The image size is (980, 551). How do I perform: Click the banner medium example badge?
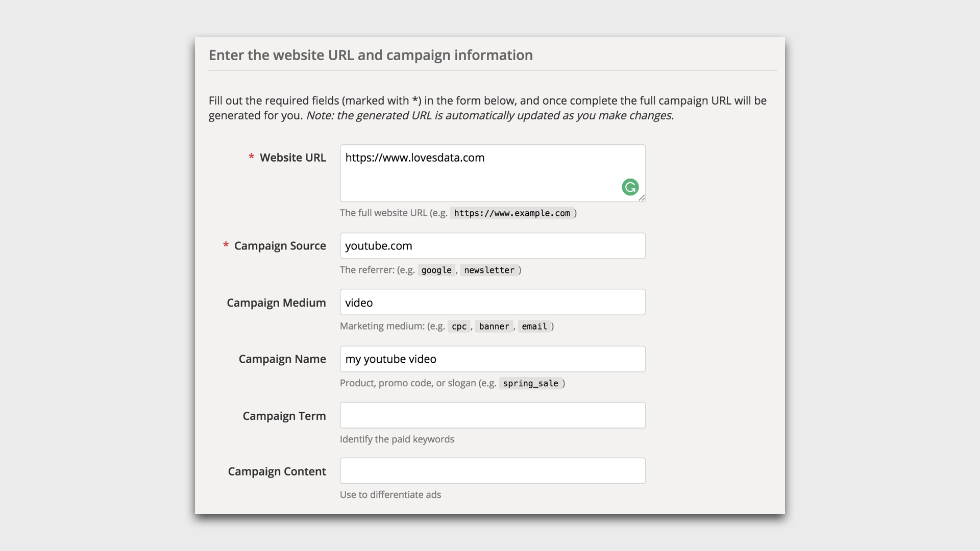pos(494,327)
